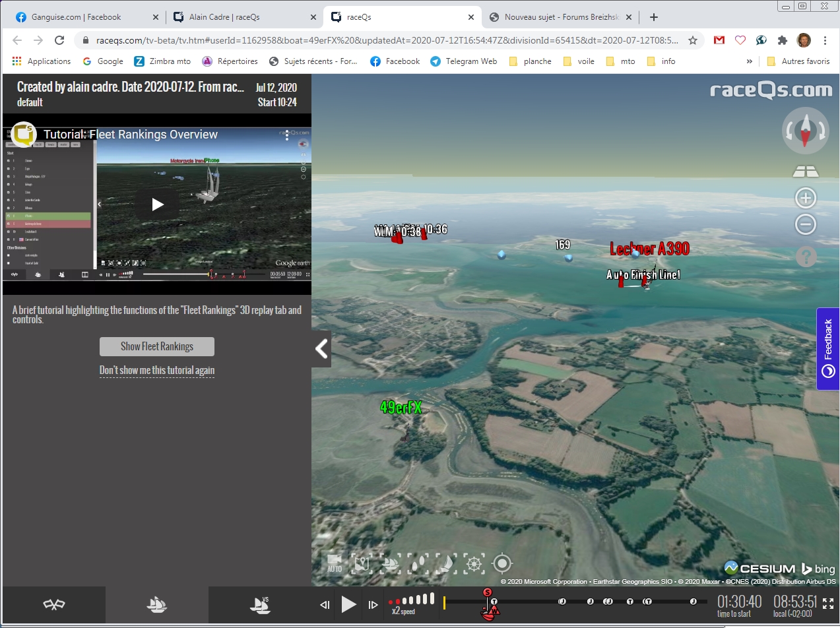Open the info bookmarks folder
The image size is (840, 628).
click(x=661, y=61)
